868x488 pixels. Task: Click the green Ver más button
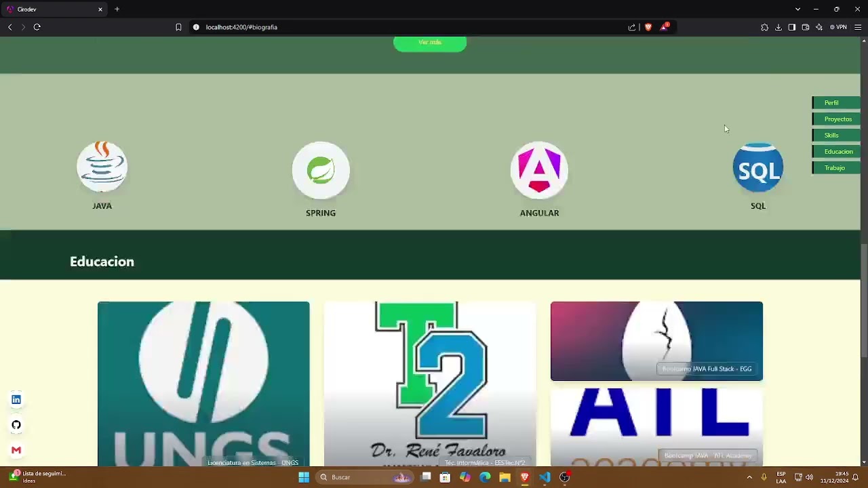[x=430, y=43]
